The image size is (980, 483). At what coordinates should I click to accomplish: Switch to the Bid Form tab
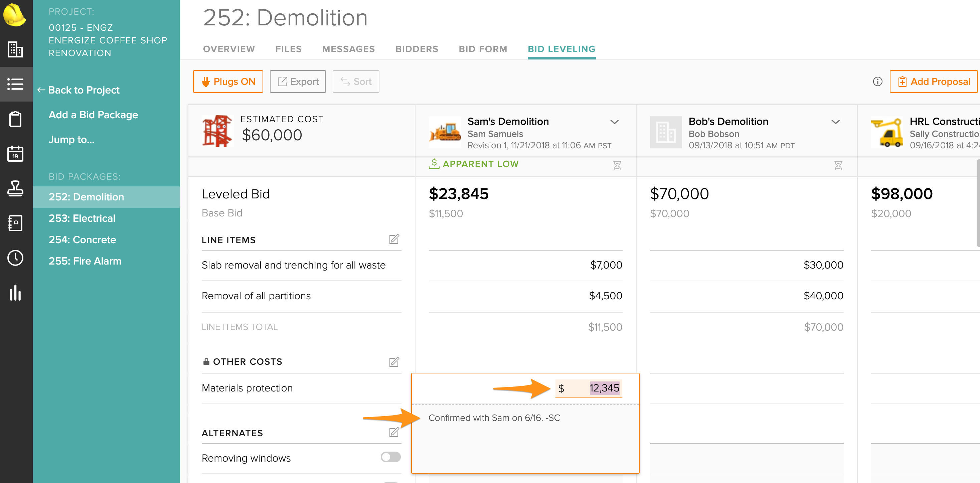click(482, 49)
